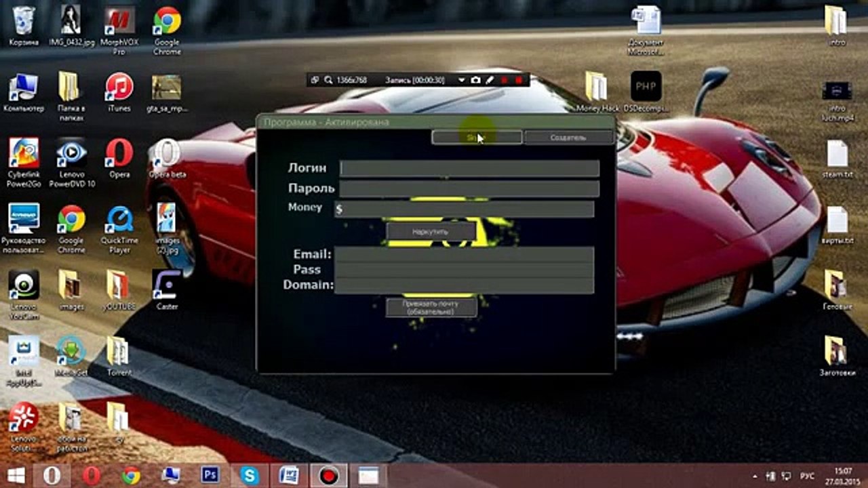Click the magnifier icon in recorder bar
868x488 pixels.
(x=328, y=80)
